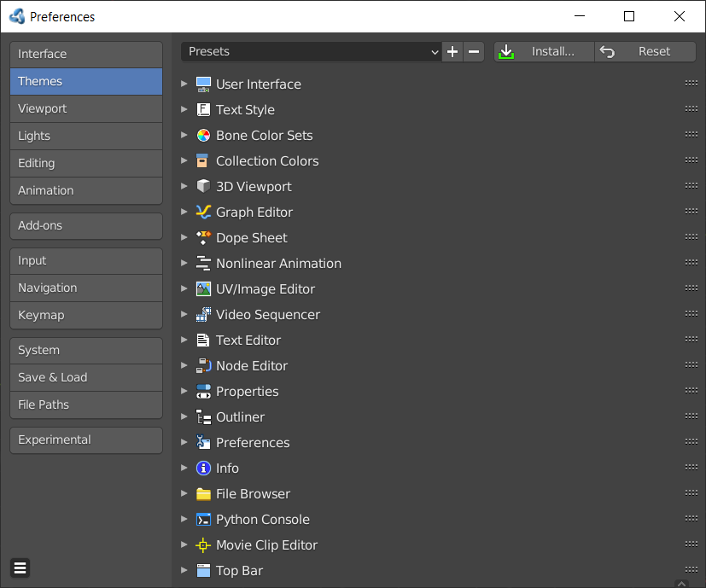Open the Keymap preferences tab
The width and height of the screenshot is (706, 588).
coord(86,315)
